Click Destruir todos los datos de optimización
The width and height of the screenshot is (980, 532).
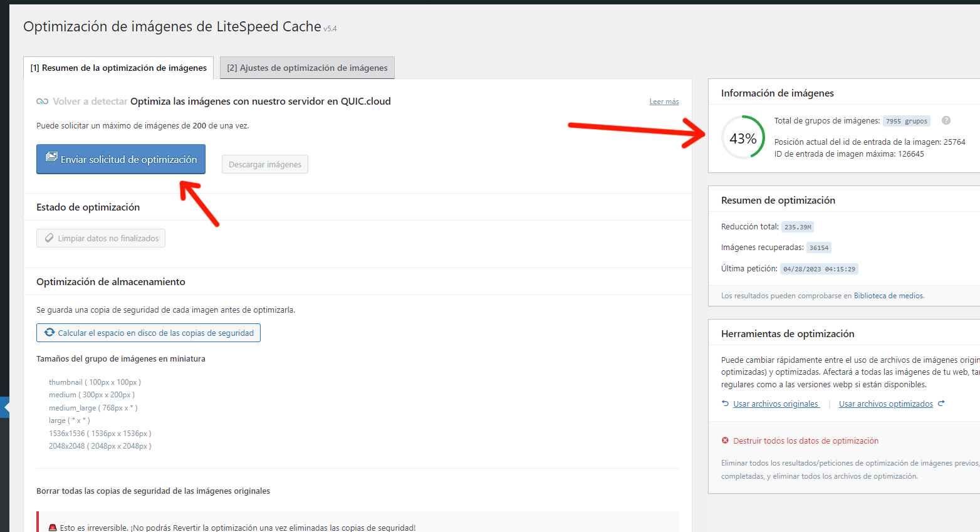(x=806, y=441)
